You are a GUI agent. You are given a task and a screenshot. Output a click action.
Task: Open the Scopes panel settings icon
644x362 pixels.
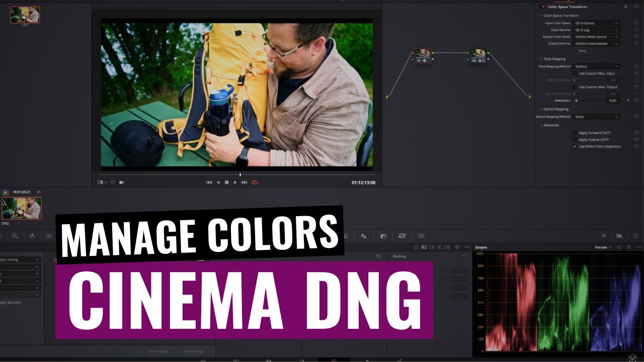(x=619, y=247)
